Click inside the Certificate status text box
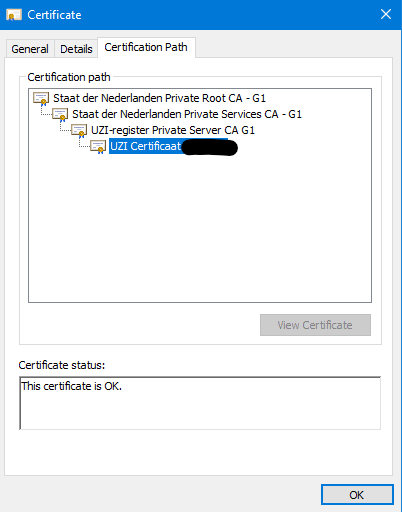Screen dimensions: 402x512 coord(200,403)
